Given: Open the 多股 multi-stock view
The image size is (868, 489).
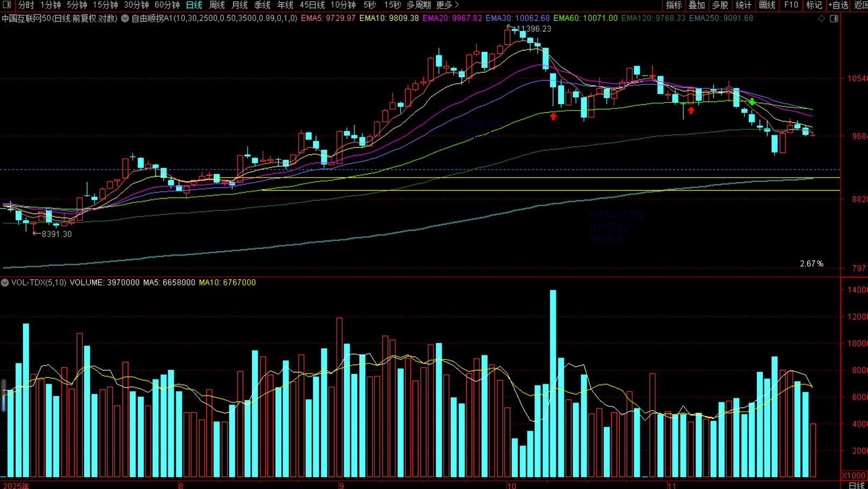Looking at the screenshot, I should click(720, 5).
